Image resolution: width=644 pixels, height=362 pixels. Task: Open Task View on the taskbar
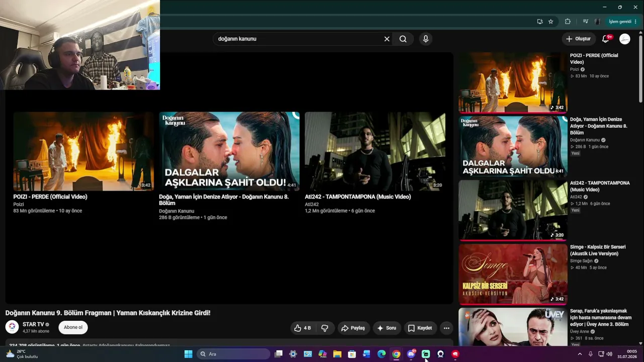pyautogui.click(x=278, y=354)
